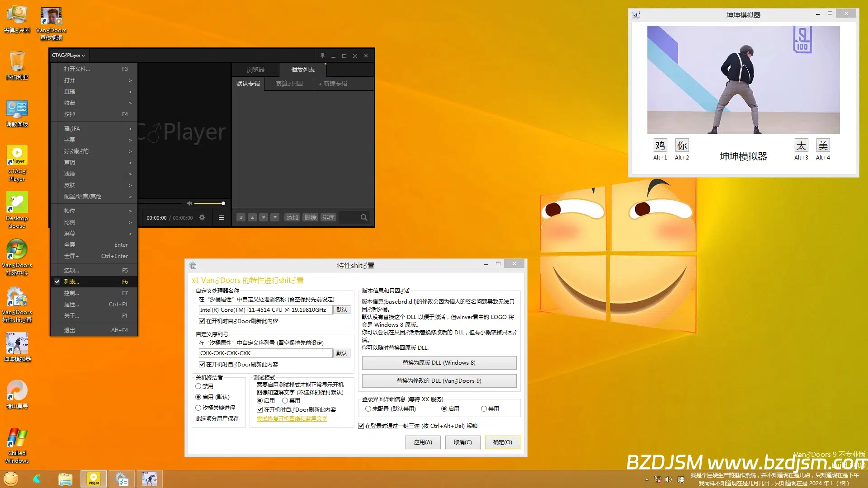Viewport: 868px width, 488px height.
Task: Search the playlist with magnifier icon
Action: tap(363, 217)
